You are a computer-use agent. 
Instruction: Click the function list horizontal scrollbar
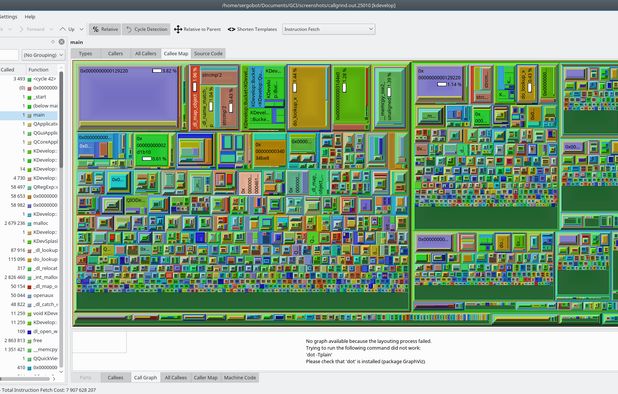click(24, 379)
